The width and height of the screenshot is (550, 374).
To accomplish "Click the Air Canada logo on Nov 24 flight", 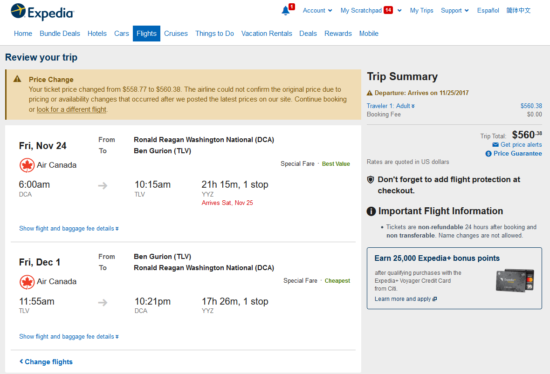I will tap(27, 165).
